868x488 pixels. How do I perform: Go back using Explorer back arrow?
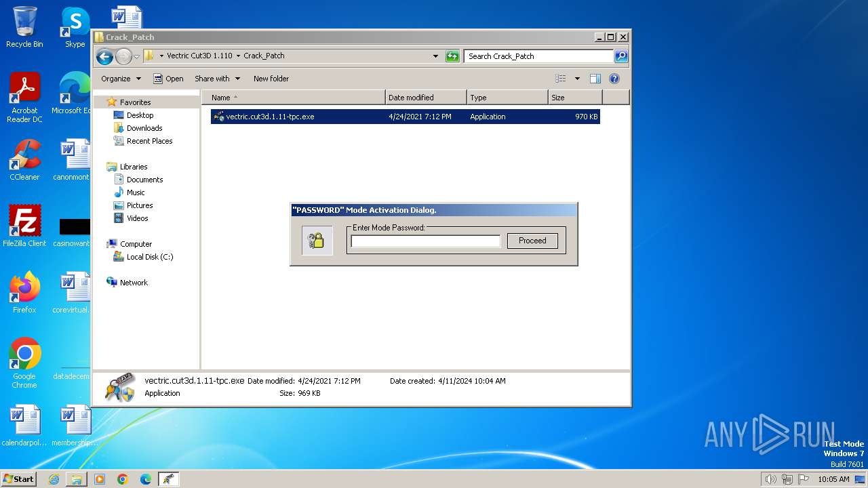click(104, 56)
